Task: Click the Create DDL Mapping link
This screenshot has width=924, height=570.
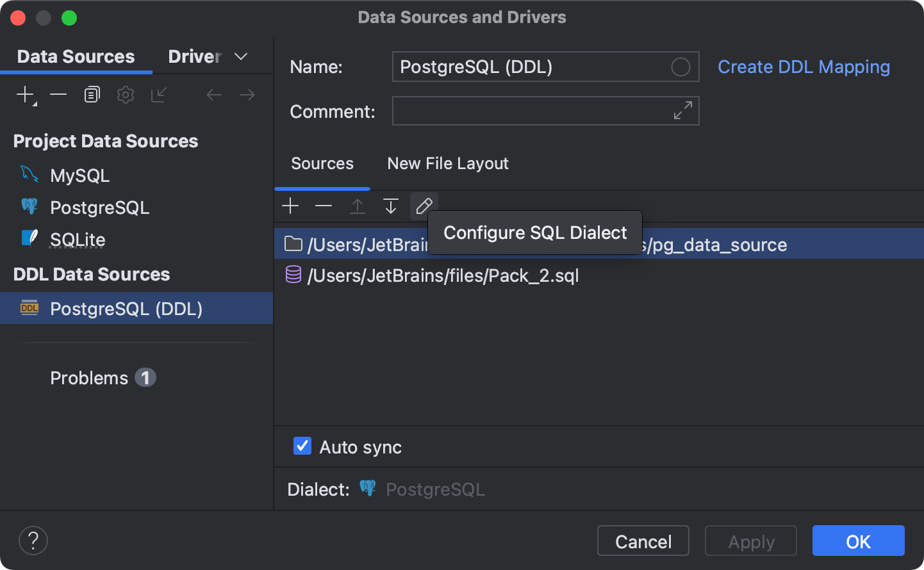Action: 804,67
